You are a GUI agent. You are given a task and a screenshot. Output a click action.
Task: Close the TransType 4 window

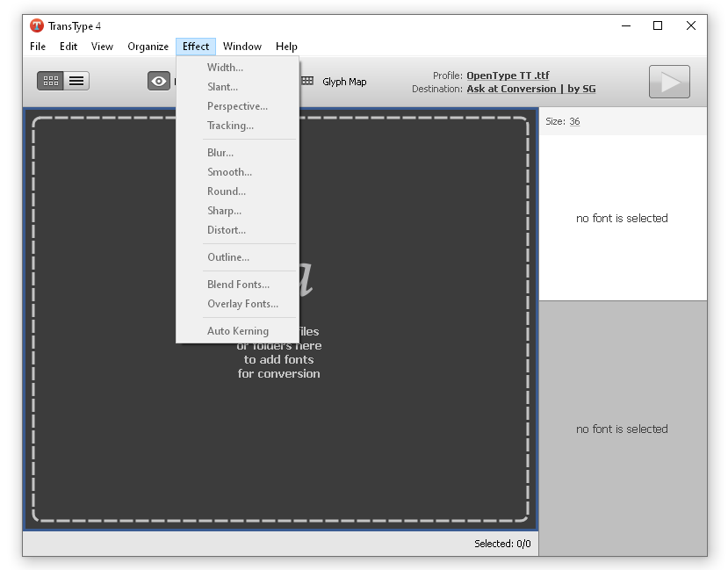coord(691,26)
